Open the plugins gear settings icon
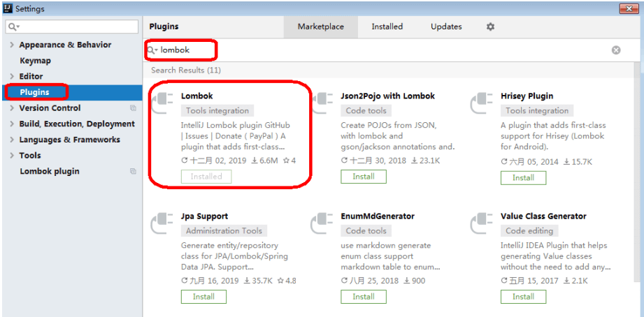644x317 pixels. [490, 27]
